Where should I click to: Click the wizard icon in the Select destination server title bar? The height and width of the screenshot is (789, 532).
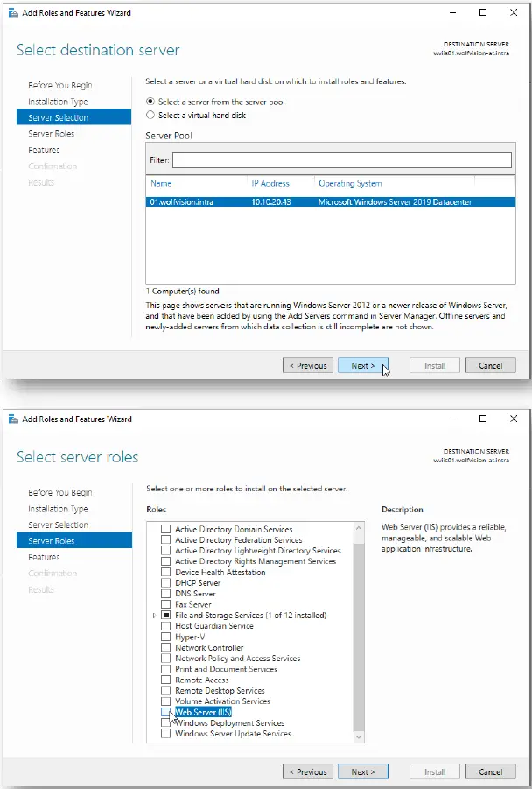(12, 12)
